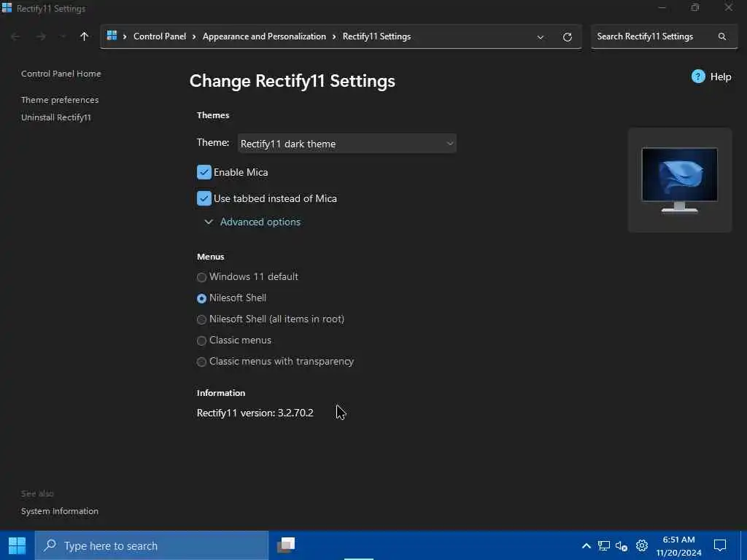This screenshot has height=560, width=747.
Task: Click Uninstall Rectify11 link
Action: (x=56, y=117)
